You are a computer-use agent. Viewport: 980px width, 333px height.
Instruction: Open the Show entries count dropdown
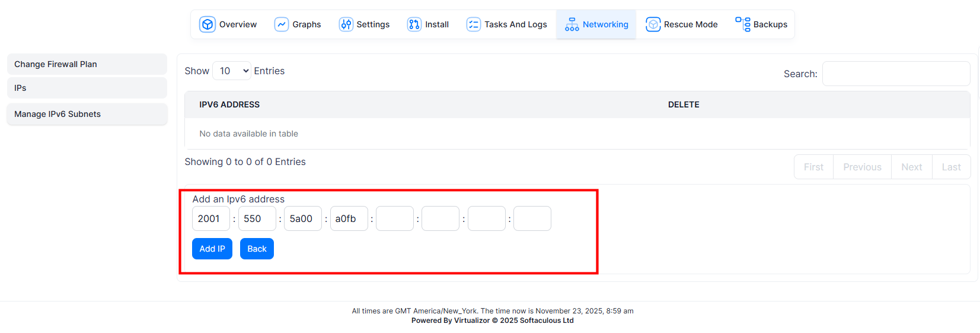pos(232,71)
